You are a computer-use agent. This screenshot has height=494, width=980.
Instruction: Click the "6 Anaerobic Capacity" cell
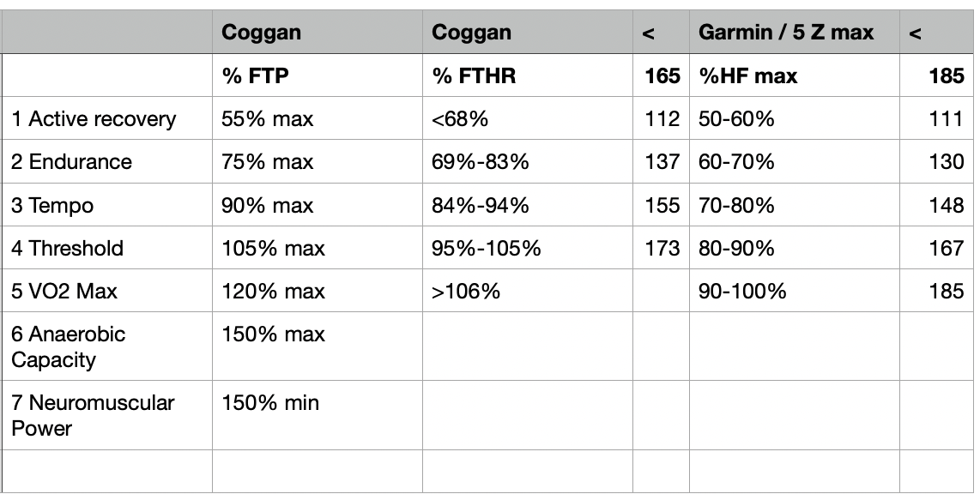tap(69, 346)
